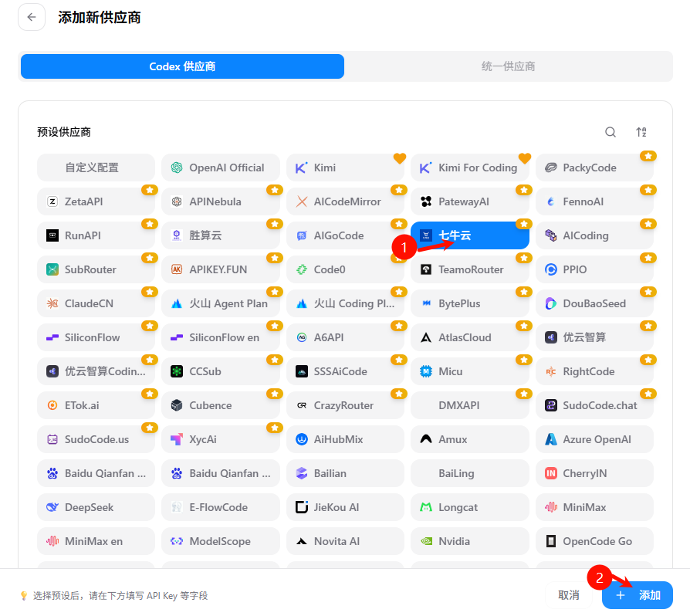The width and height of the screenshot is (690, 616).
Task: Click the TeamoRouter logo icon
Action: pyautogui.click(x=426, y=269)
